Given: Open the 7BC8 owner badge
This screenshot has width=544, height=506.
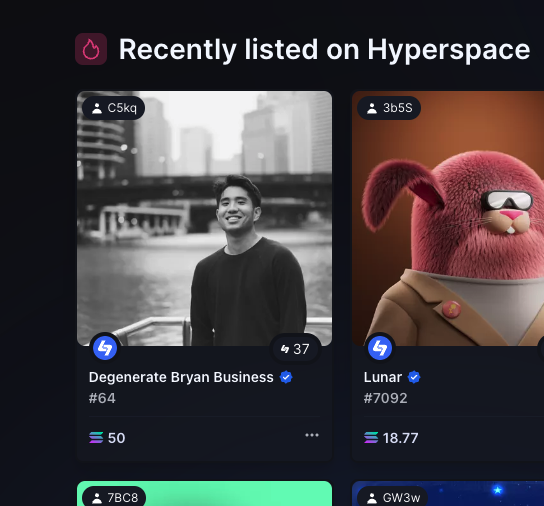Looking at the screenshot, I should tap(114, 497).
